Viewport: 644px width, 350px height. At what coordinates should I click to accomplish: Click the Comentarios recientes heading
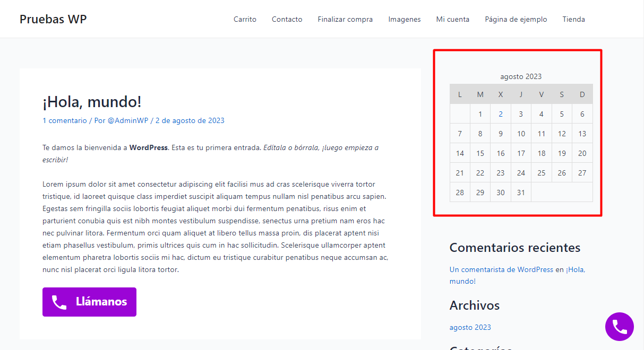coord(515,248)
